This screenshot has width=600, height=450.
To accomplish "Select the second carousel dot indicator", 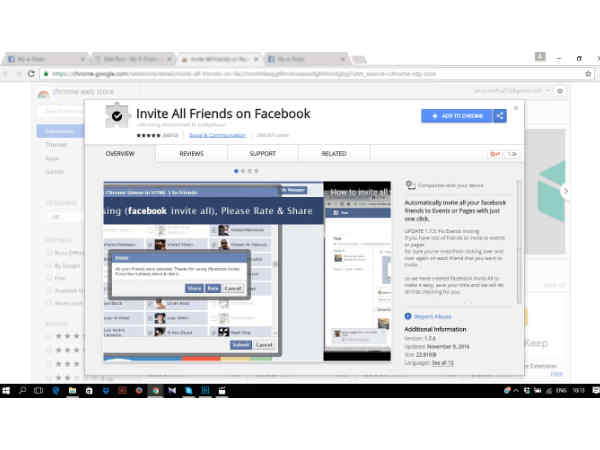I will pos(243,171).
